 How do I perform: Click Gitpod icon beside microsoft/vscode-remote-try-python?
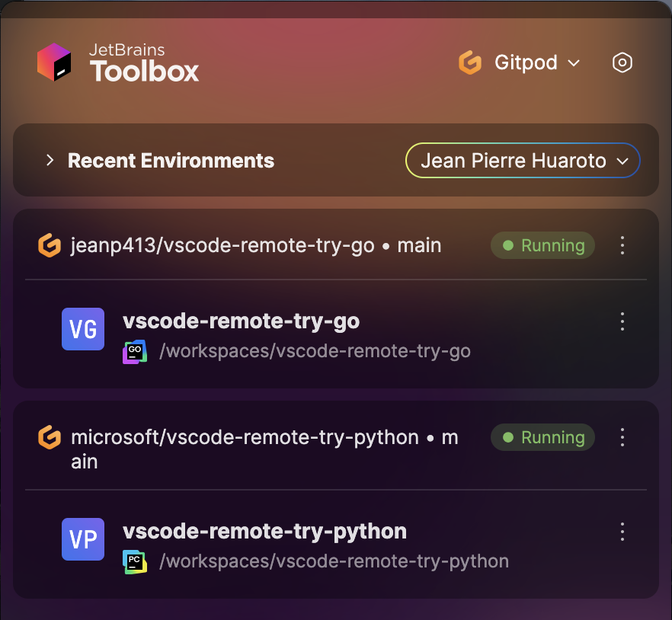(50, 437)
